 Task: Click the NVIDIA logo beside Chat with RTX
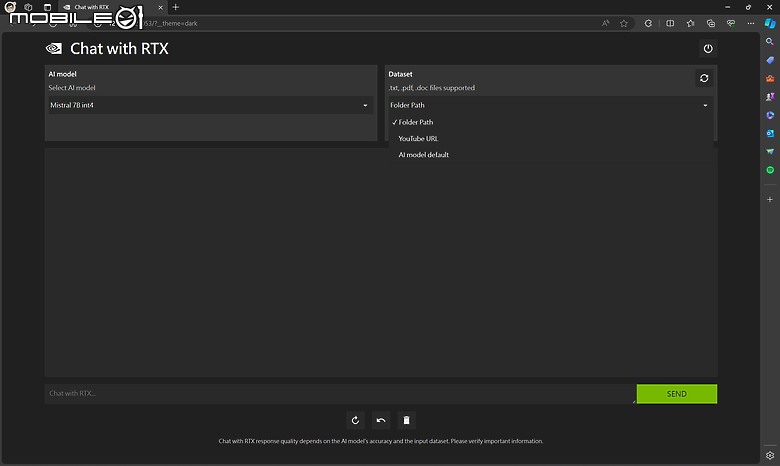(x=54, y=48)
